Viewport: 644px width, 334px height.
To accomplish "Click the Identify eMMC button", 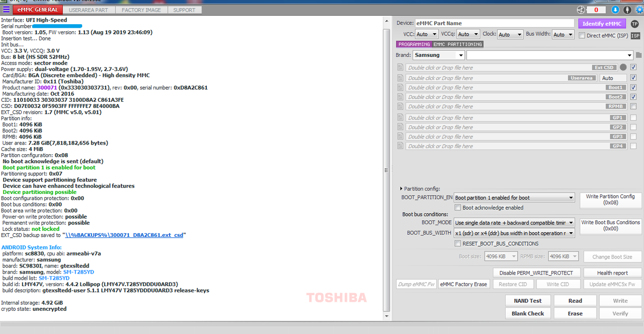I will tap(602, 24).
